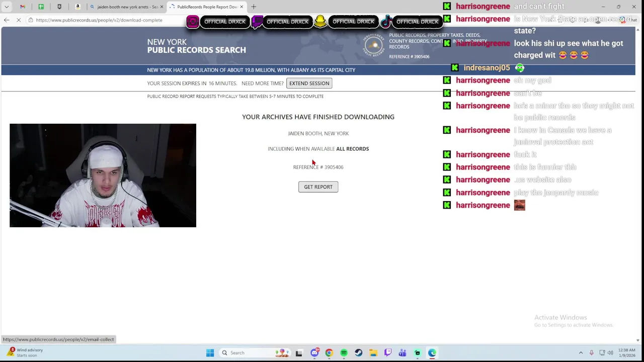This screenshot has width=644, height=362.
Task: Open volume control tray icon
Action: tap(610, 353)
